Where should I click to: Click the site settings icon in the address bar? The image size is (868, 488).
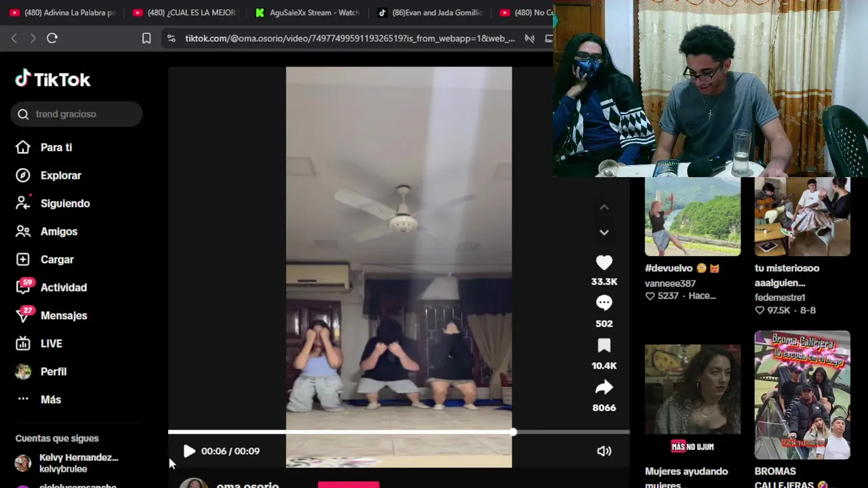pos(171,39)
